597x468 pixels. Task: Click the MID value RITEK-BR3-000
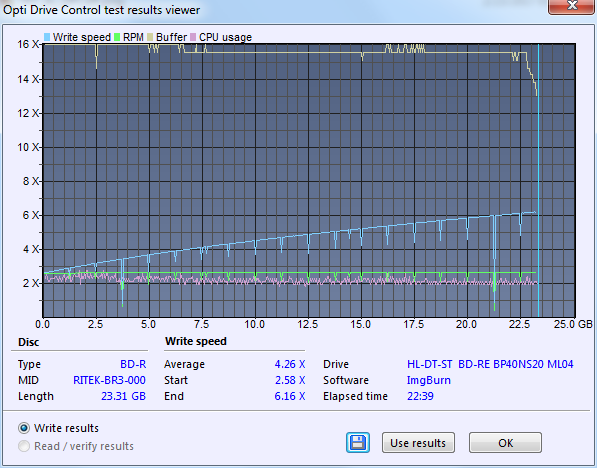pyautogui.click(x=109, y=380)
